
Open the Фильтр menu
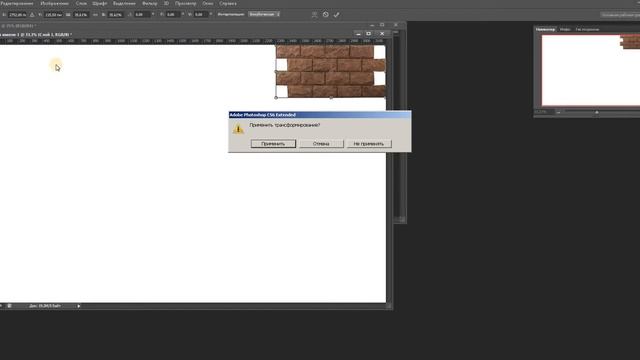[149, 3]
